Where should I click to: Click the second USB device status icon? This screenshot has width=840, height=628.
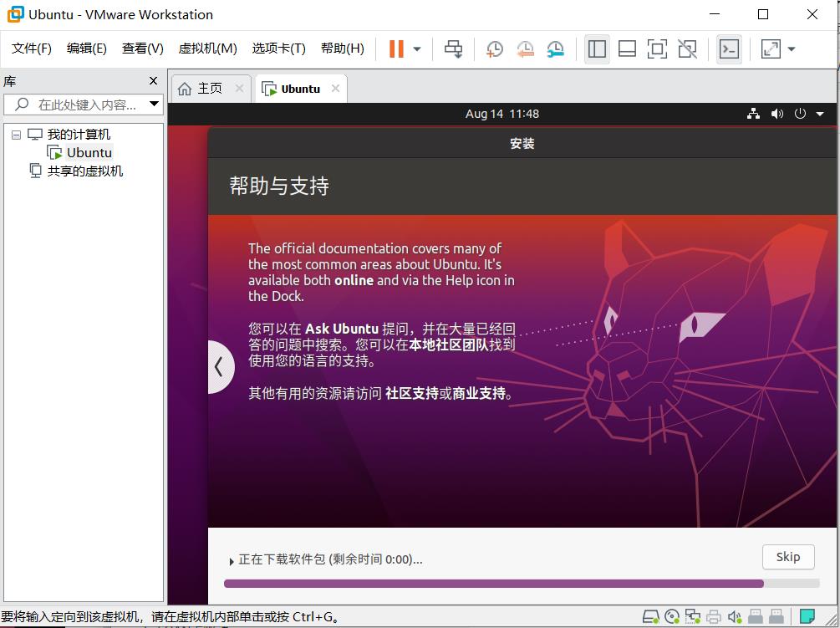[776, 617]
